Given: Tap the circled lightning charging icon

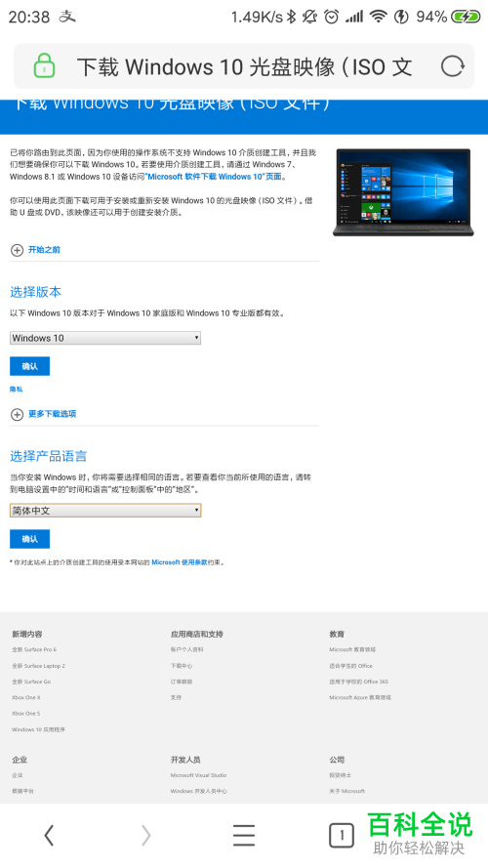Looking at the screenshot, I should pos(401,17).
